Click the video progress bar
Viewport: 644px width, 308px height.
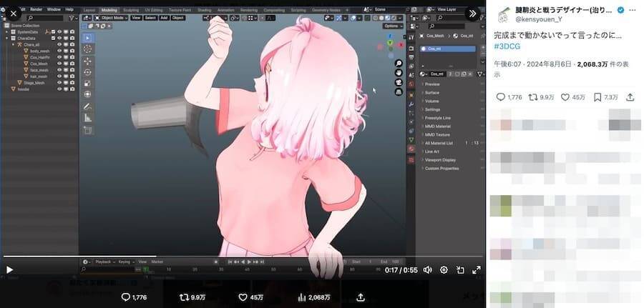(x=215, y=257)
